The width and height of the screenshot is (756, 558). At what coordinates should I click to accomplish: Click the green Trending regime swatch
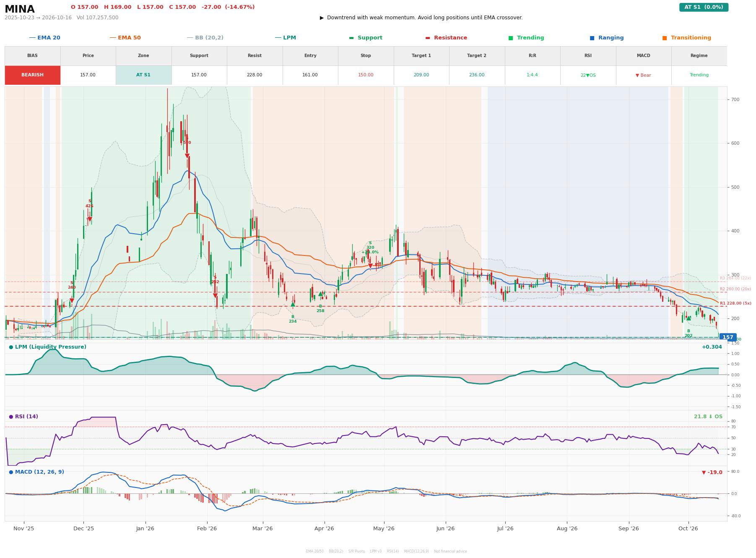[511, 38]
